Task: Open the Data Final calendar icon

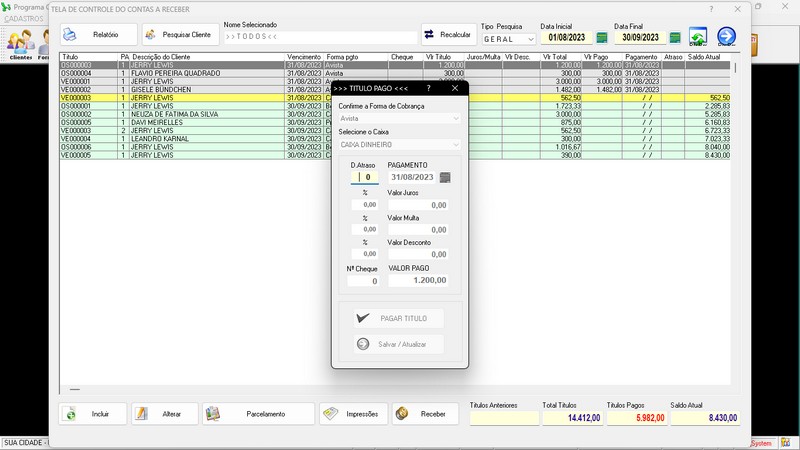Action: [675, 38]
